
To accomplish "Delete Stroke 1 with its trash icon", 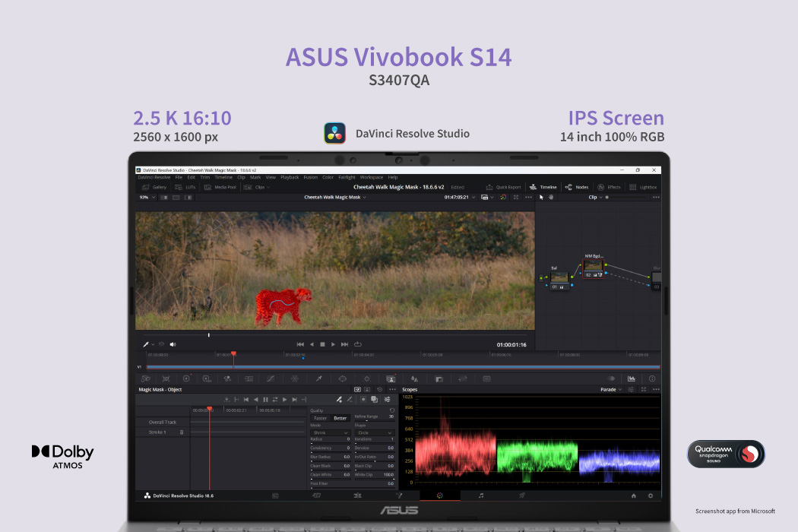I will [x=181, y=432].
